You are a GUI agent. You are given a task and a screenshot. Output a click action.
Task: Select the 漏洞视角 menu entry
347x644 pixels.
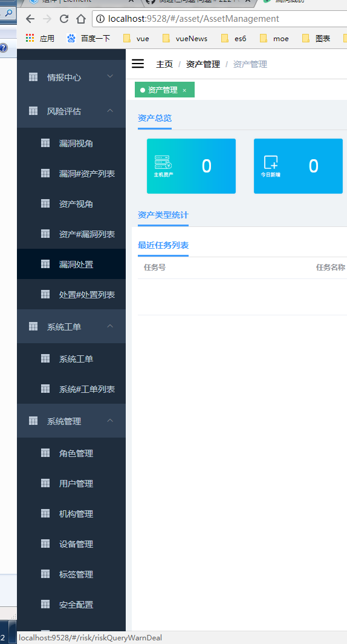click(x=71, y=143)
